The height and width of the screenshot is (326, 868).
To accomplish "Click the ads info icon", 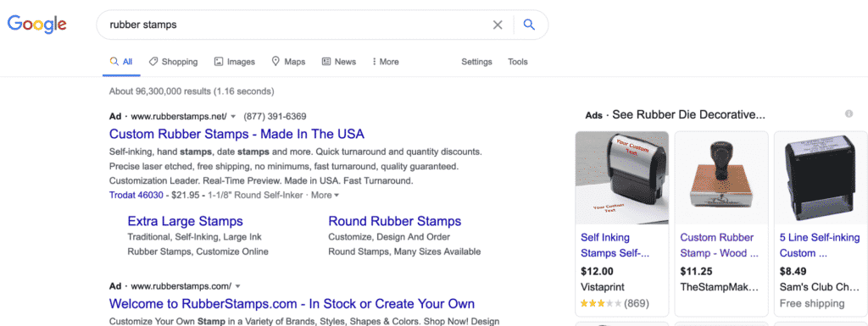I will [849, 113].
